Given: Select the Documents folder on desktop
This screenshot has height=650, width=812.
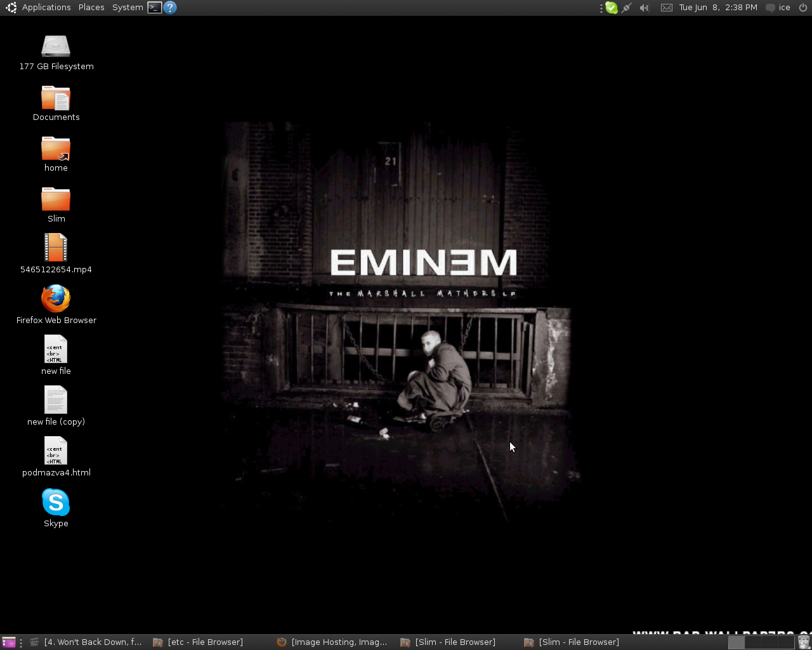Looking at the screenshot, I should (x=56, y=98).
